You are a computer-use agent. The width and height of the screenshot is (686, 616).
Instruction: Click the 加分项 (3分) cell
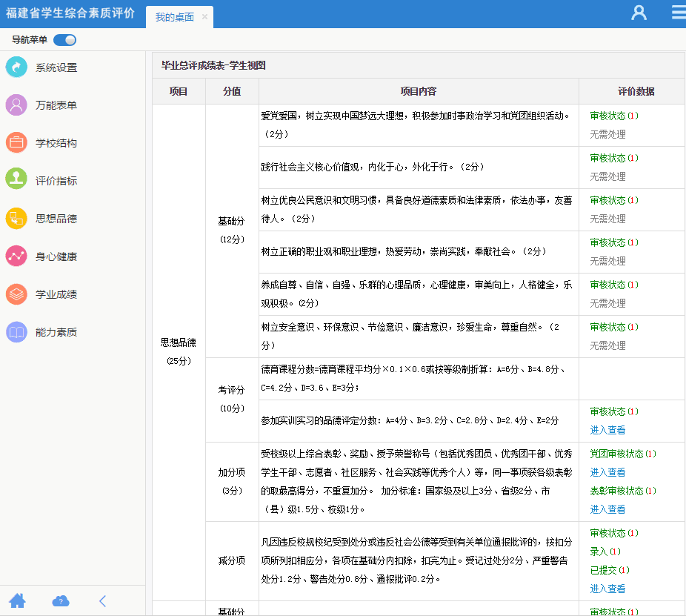[x=232, y=482]
